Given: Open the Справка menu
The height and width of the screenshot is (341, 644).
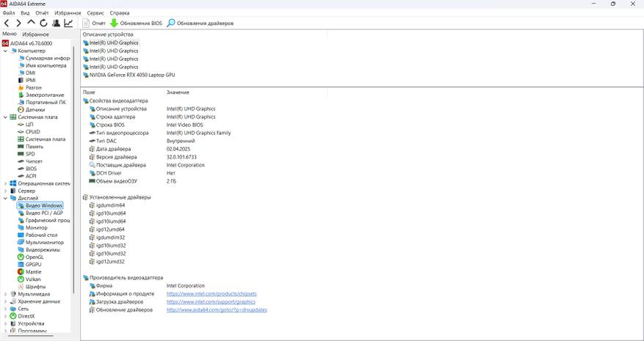Looking at the screenshot, I should (120, 13).
